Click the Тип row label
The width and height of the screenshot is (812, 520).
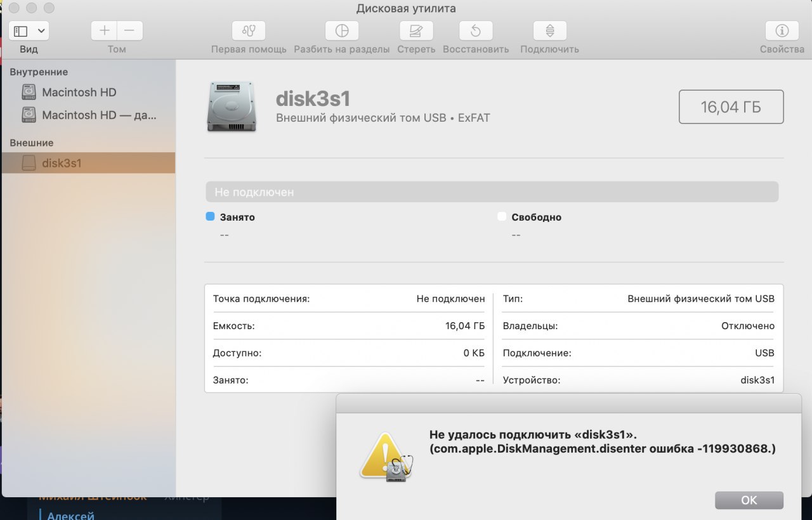pyautogui.click(x=513, y=299)
